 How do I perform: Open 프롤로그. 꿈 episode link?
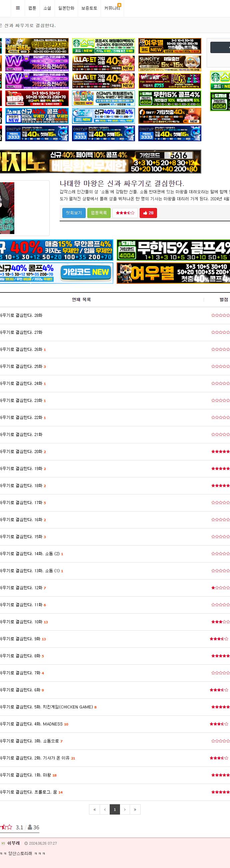(x=29, y=792)
